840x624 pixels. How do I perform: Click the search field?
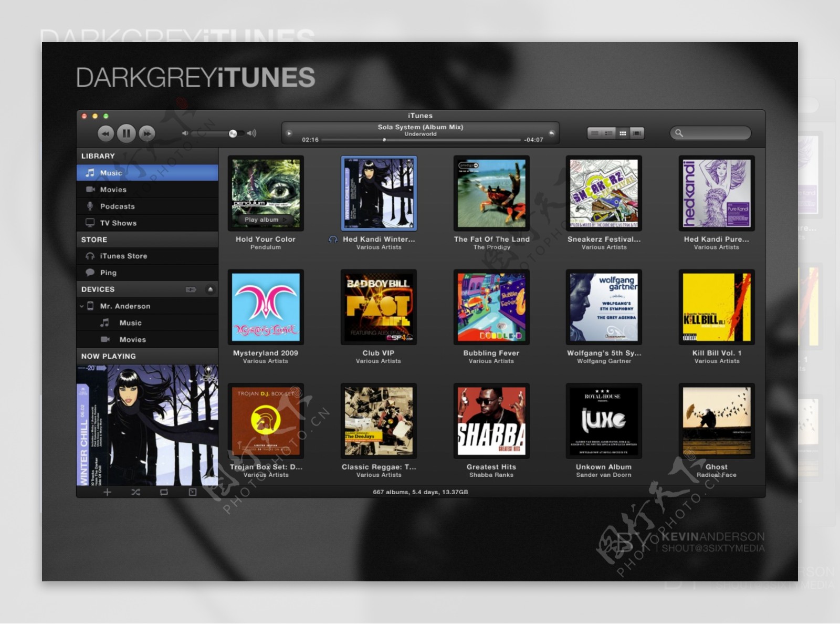[710, 133]
